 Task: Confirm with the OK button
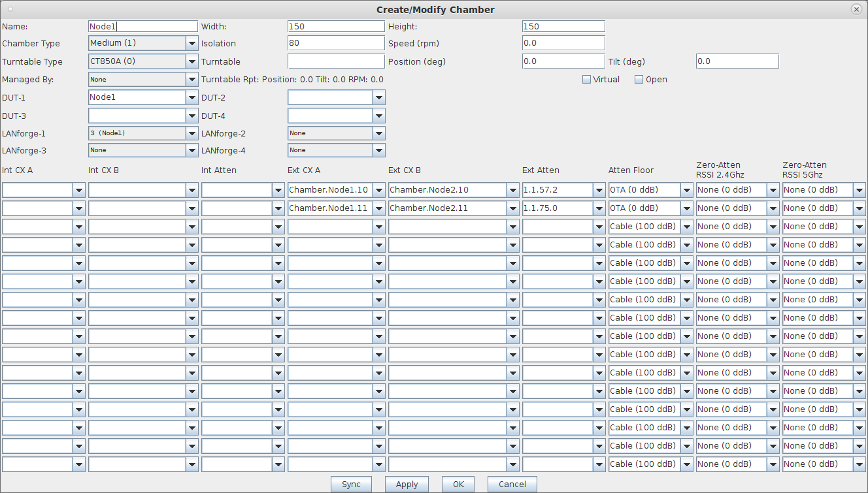[458, 485]
